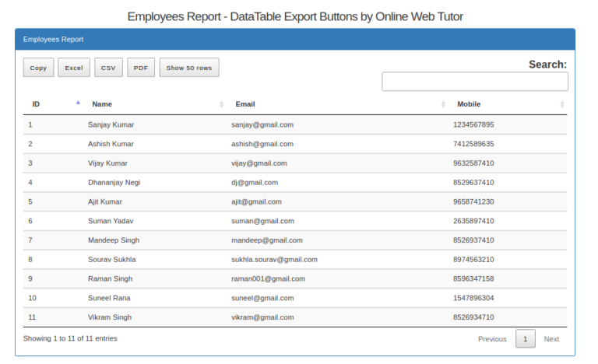Click email mandeep@gmail.com

[x=267, y=240]
